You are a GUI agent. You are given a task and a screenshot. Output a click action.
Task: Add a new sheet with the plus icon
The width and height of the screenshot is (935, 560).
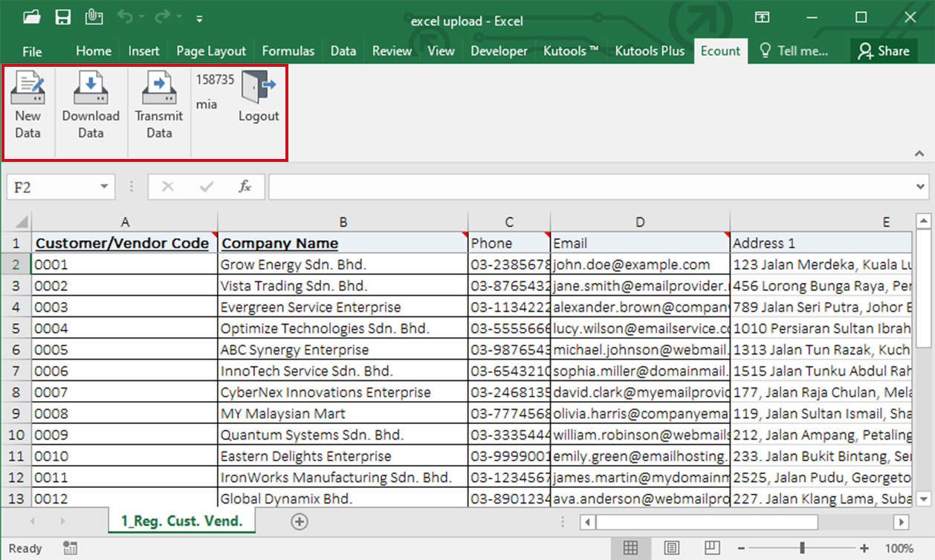(300, 522)
